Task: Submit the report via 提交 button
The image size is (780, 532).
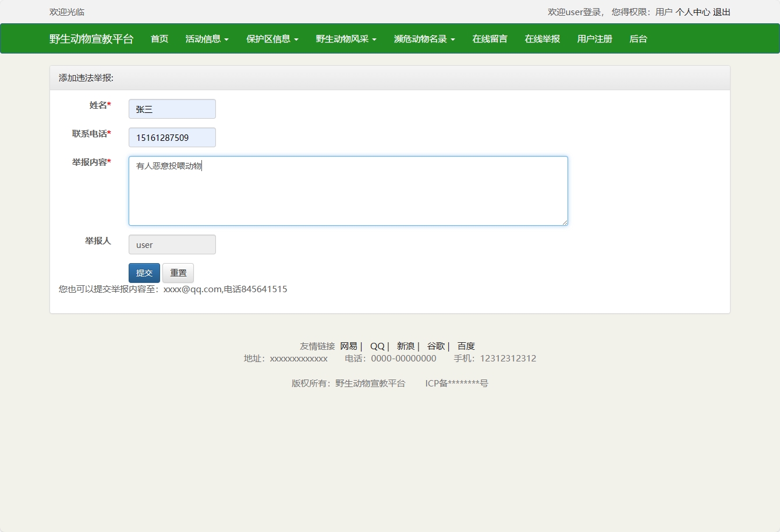Action: click(x=144, y=272)
